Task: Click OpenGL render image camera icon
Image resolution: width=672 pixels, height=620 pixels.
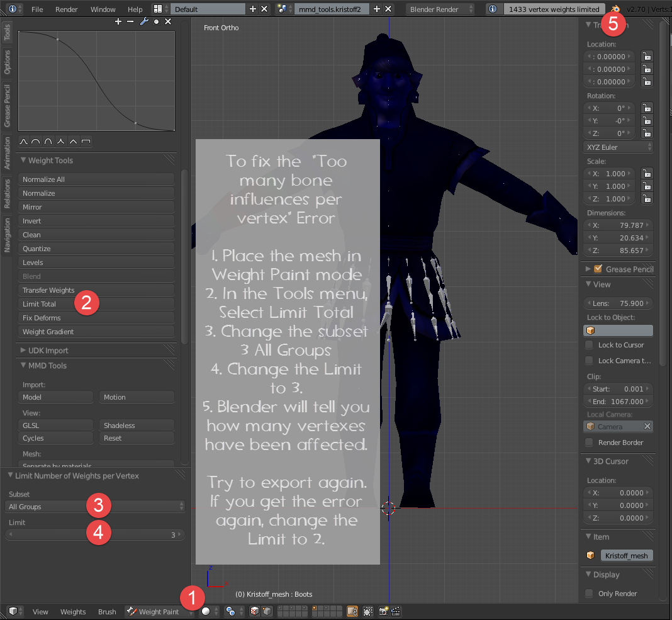Action: point(383,611)
